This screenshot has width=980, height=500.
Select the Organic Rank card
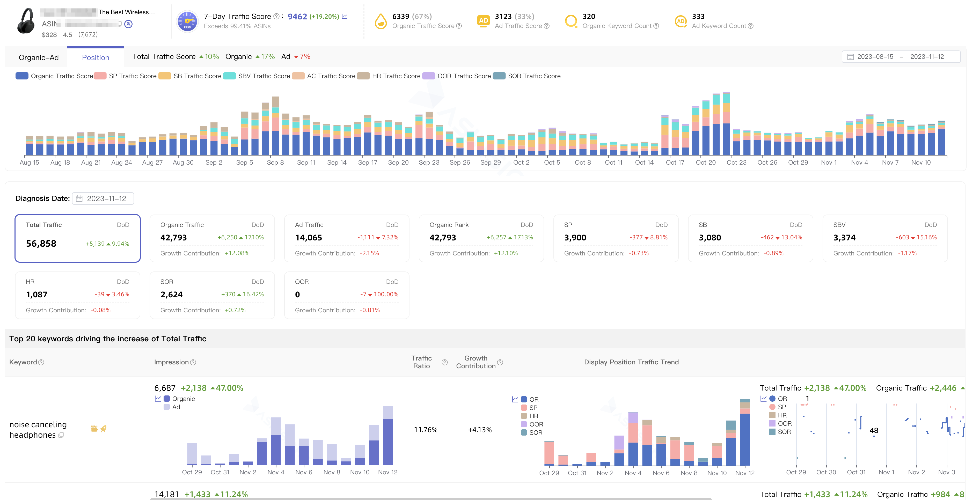coord(481,238)
